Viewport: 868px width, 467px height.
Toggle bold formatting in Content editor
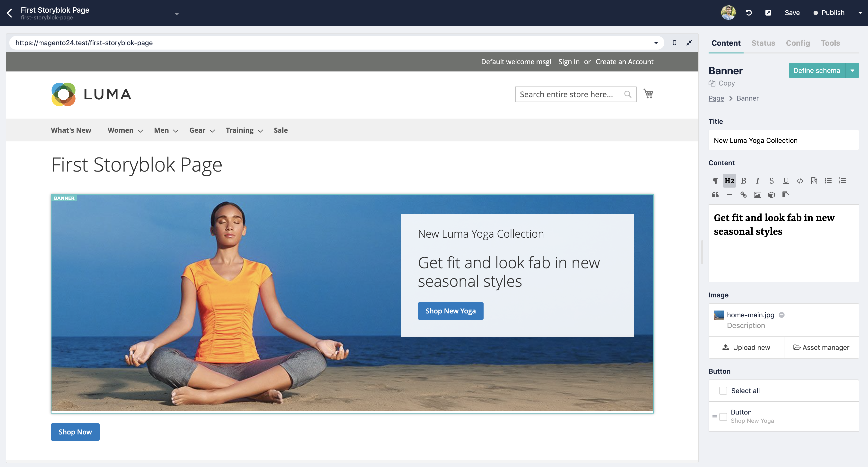743,181
